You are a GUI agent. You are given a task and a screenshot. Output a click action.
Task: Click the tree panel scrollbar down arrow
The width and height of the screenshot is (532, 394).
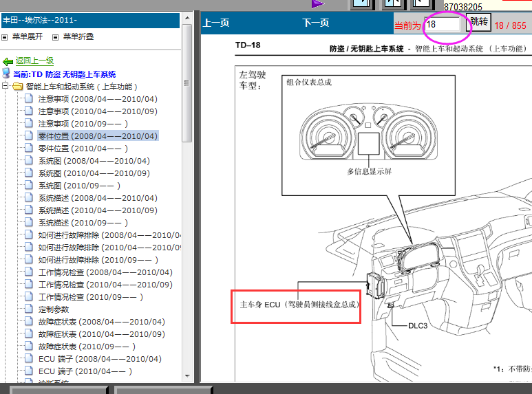[x=187, y=375]
